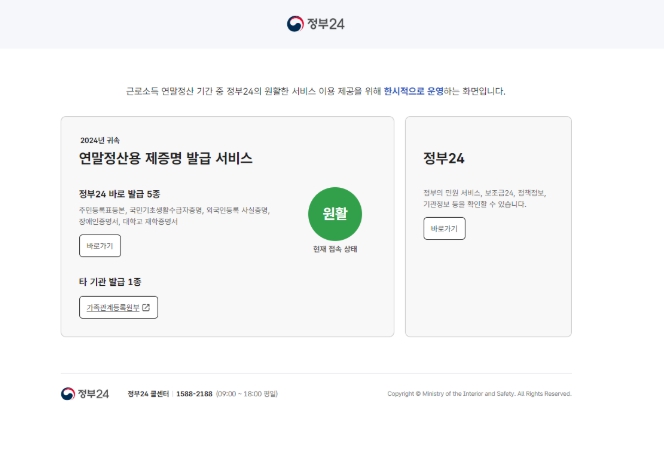The width and height of the screenshot is (664, 463).
Task: Click the 2024년 귀속 label
Action: point(100,140)
